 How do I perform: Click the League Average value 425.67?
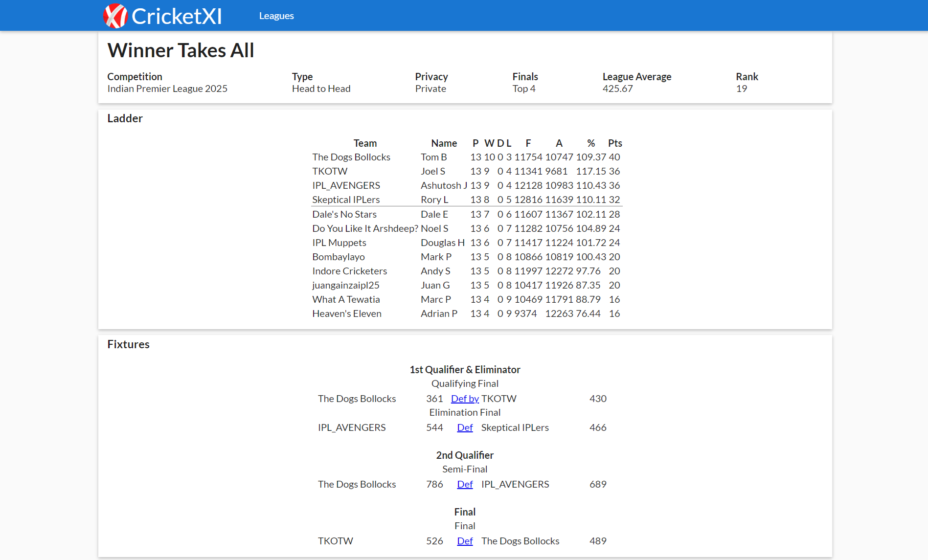pos(617,89)
